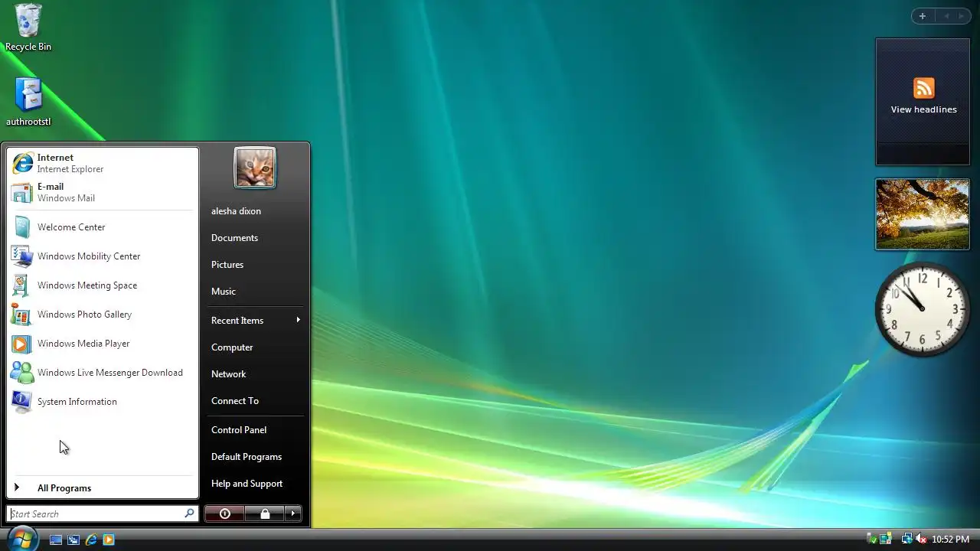Open Documents from Start menu

(254, 238)
